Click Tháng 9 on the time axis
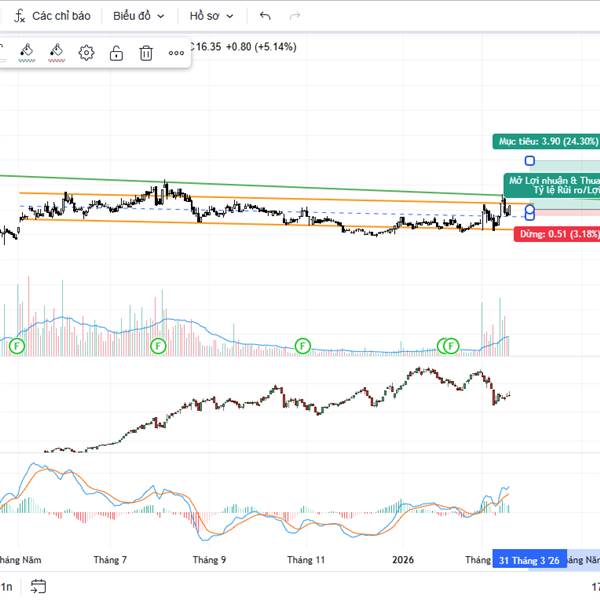 (209, 560)
